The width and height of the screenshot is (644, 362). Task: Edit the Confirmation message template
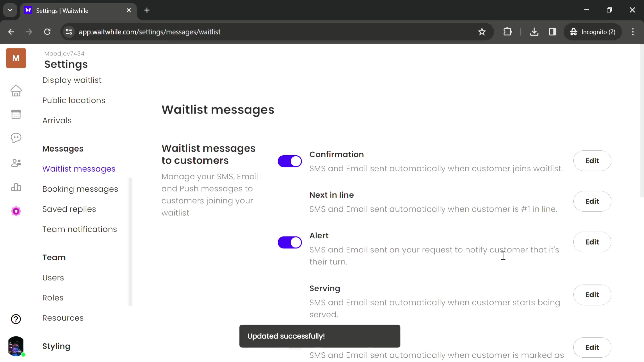tap(592, 160)
